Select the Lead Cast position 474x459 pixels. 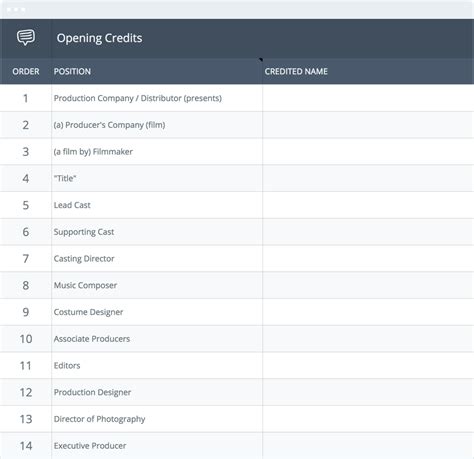[x=72, y=205]
